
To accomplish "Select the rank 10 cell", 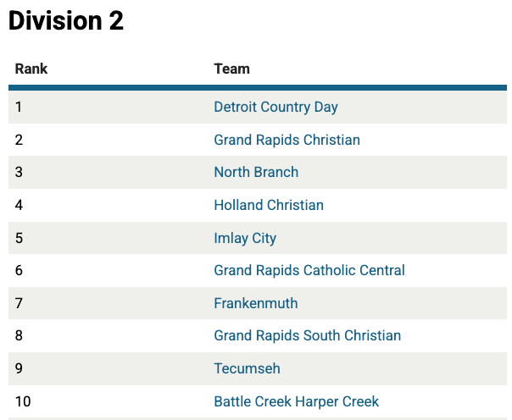I will [x=23, y=401].
